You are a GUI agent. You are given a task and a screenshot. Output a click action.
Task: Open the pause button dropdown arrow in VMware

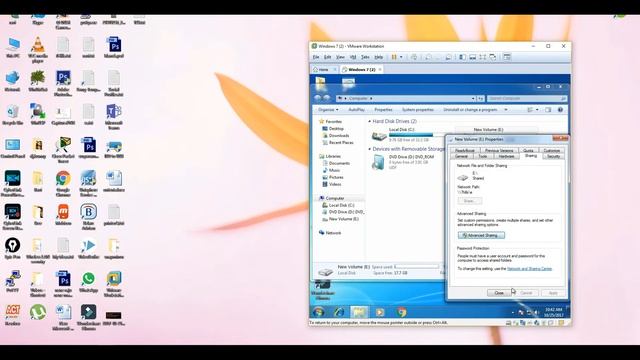(401, 57)
